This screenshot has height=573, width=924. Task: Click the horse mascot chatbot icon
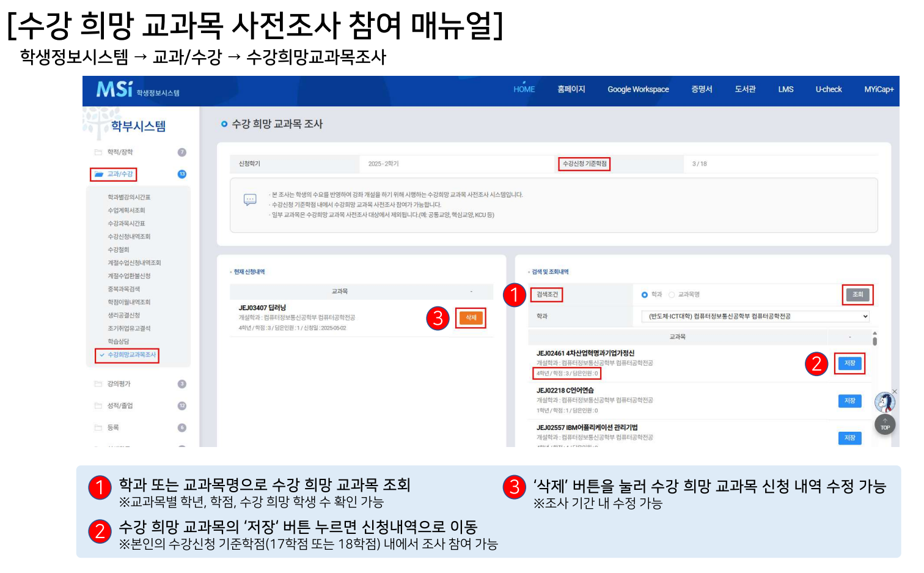884,402
